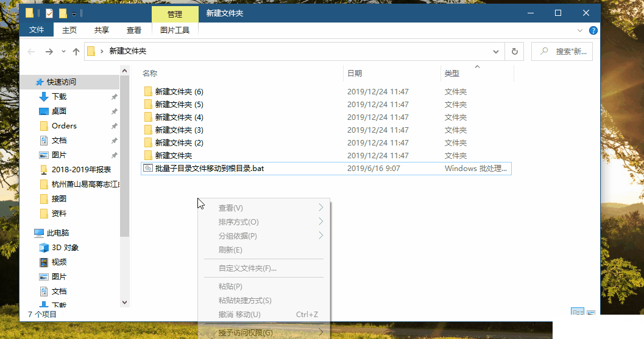Open pinned 图片 under quick access
The height and width of the screenshot is (339, 644).
click(59, 155)
